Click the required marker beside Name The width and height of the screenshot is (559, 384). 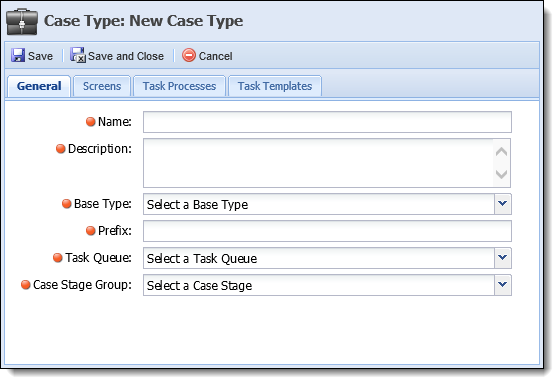(x=91, y=122)
